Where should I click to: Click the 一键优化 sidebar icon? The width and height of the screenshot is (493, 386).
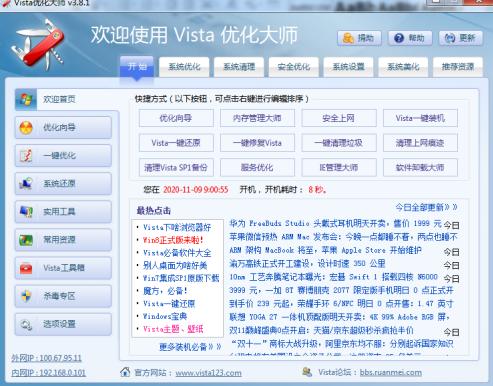pos(26,156)
